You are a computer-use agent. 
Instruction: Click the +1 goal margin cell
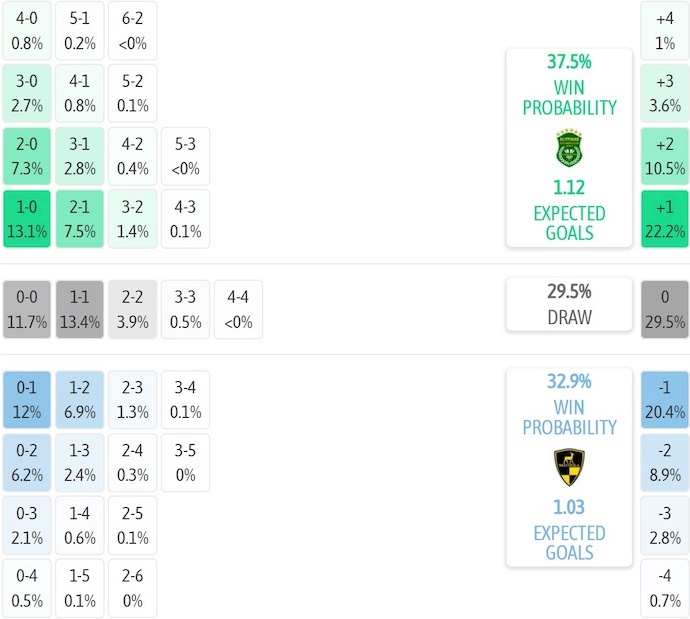tap(665, 219)
